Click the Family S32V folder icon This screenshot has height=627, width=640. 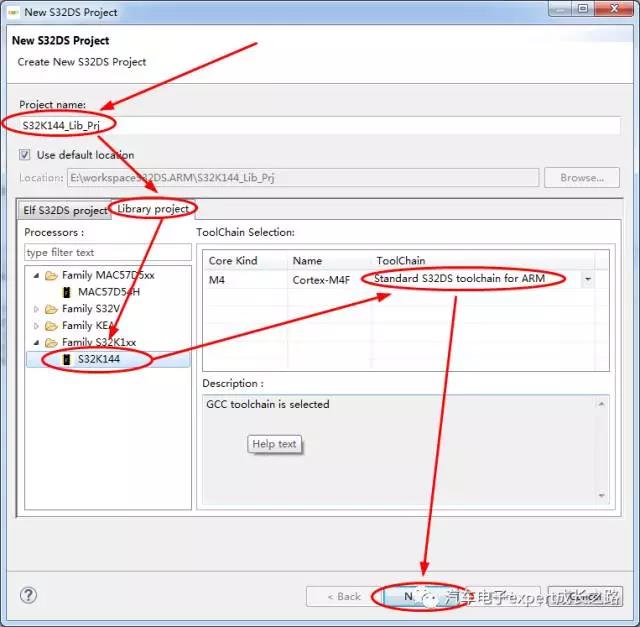[51, 309]
